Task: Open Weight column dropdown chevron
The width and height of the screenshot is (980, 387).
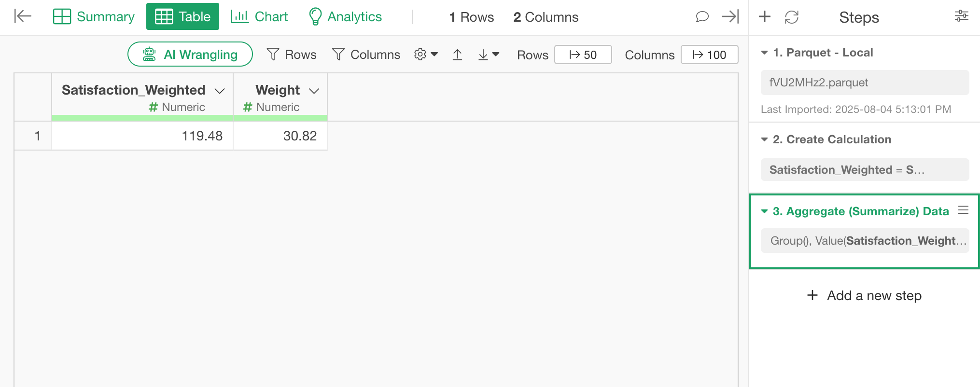Action: pos(314,91)
